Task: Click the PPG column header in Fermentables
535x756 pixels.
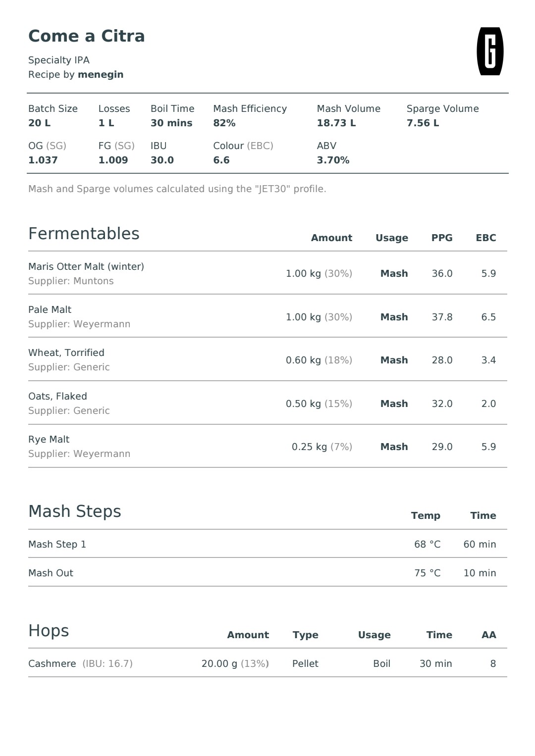Action: tap(442, 238)
